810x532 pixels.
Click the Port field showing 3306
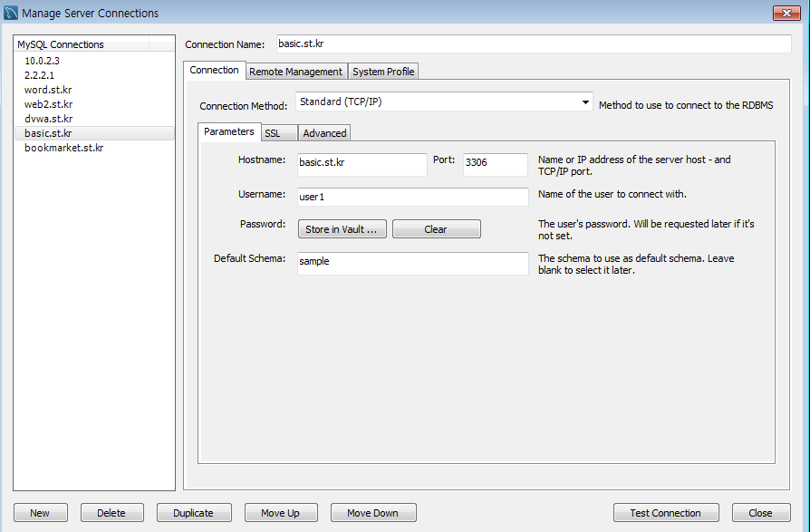tap(496, 164)
